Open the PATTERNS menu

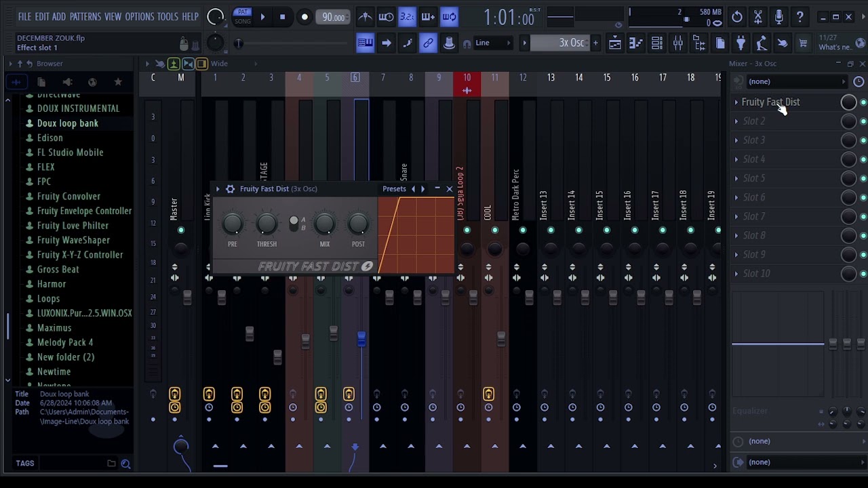85,17
